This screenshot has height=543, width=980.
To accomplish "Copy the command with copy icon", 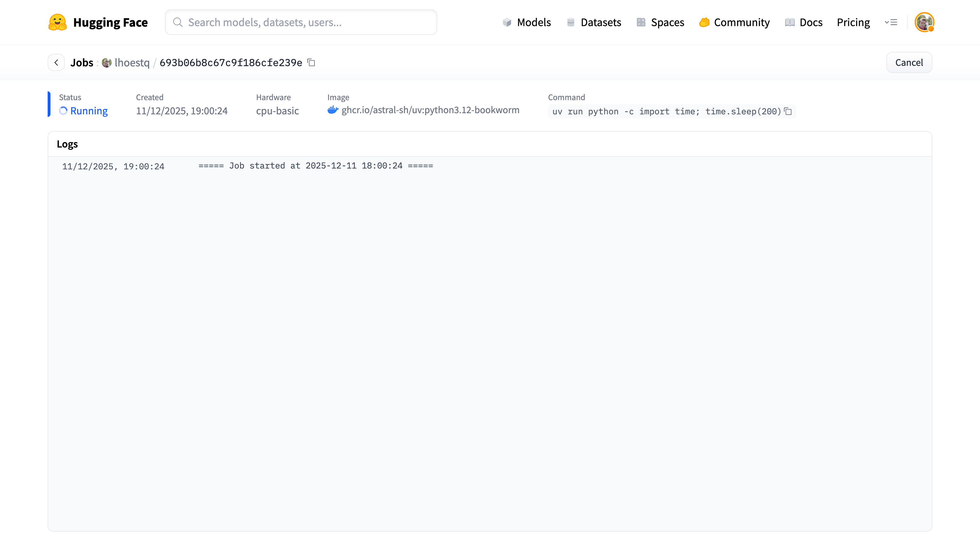I will [788, 111].
